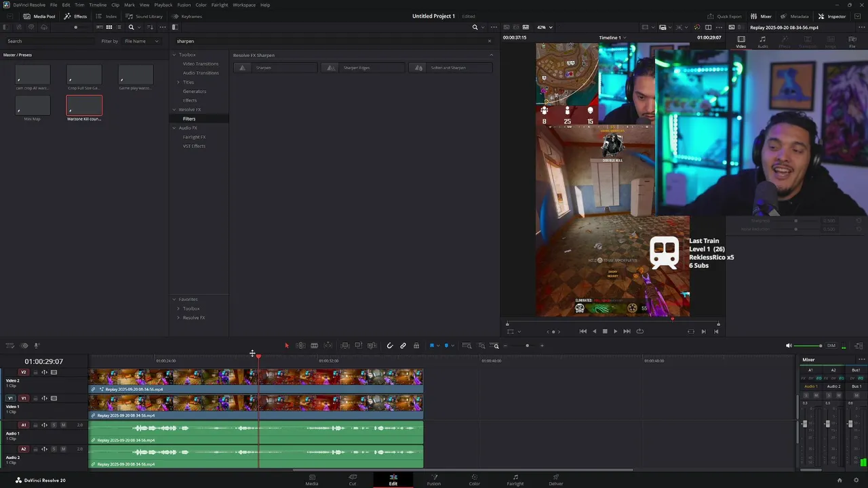Adjust the viewer volume slider
The height and width of the screenshot is (488, 868).
point(808,346)
